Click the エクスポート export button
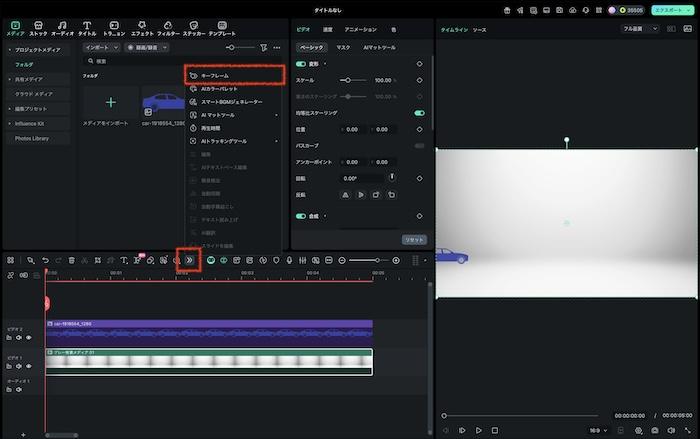The height and width of the screenshot is (439, 700). pyautogui.click(x=673, y=9)
